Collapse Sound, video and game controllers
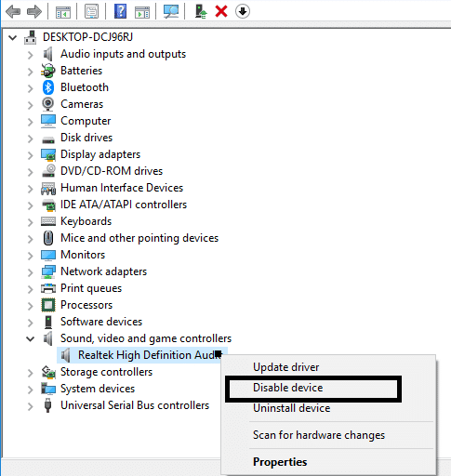 pos(30,338)
